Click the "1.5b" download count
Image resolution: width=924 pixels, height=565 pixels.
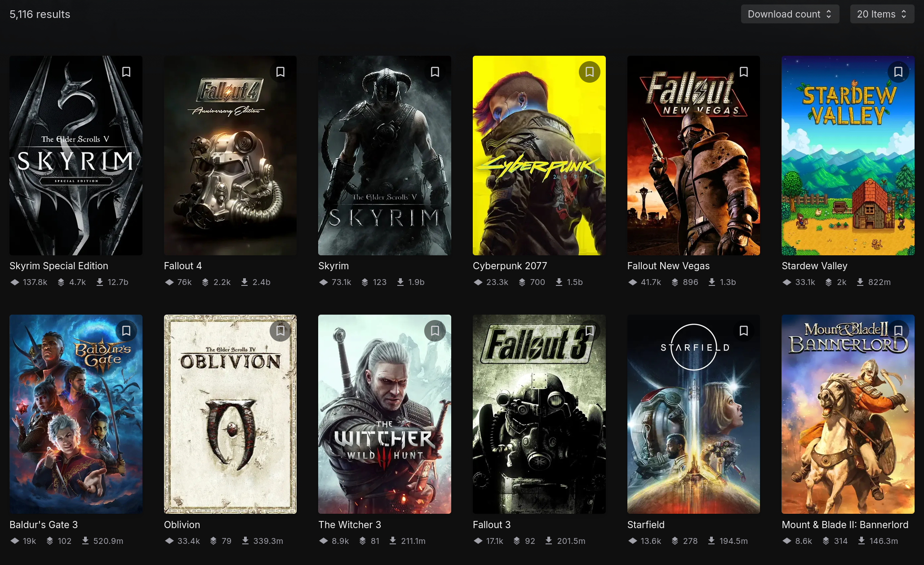[575, 282]
